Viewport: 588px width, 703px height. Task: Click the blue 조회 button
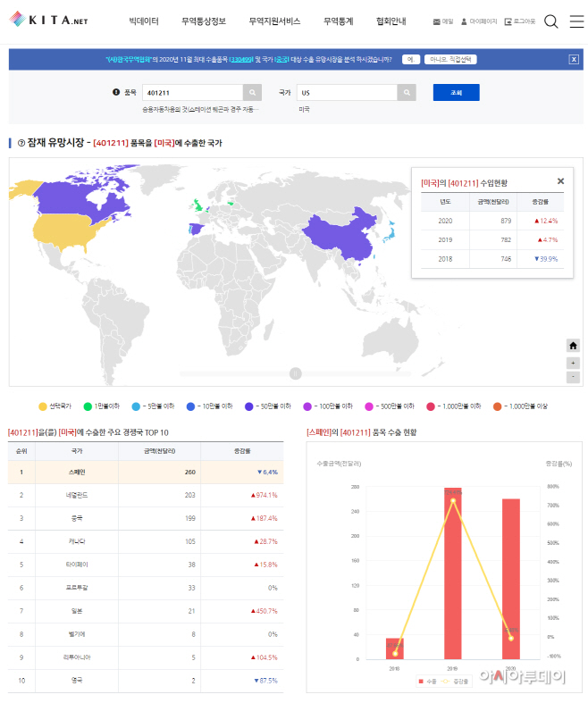coord(456,92)
